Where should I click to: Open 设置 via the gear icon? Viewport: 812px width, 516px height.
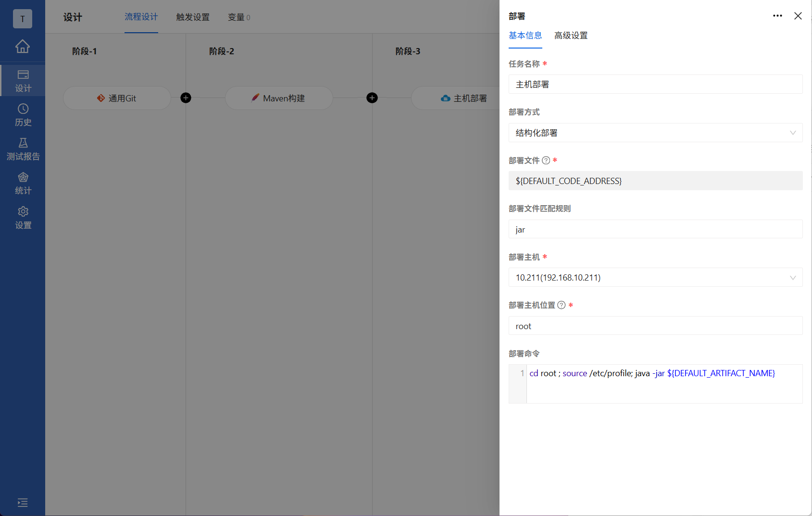(x=23, y=217)
